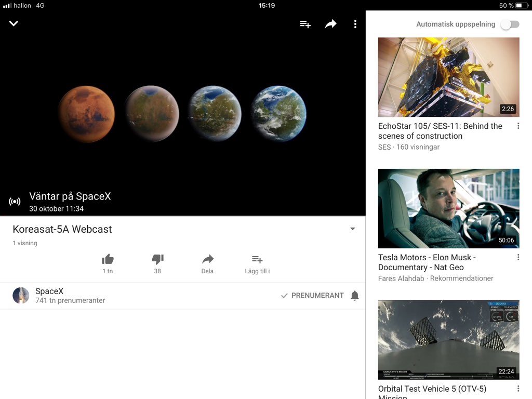Tap the 15:19 clock in status bar

click(267, 5)
